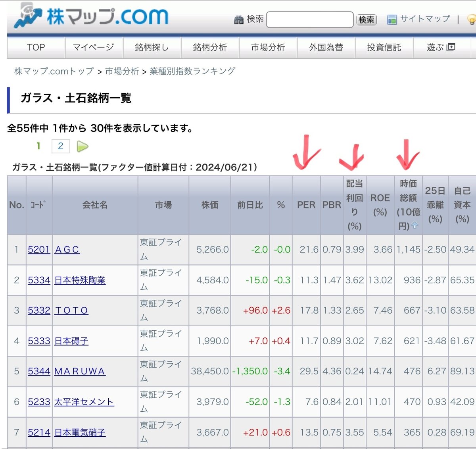Open the TOTO company link
The height and width of the screenshot is (449, 476).
coord(71,310)
